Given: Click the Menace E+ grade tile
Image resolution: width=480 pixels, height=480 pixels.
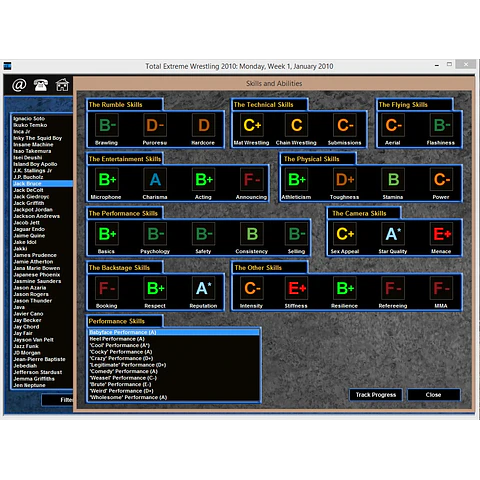Looking at the screenshot, I should (x=441, y=234).
